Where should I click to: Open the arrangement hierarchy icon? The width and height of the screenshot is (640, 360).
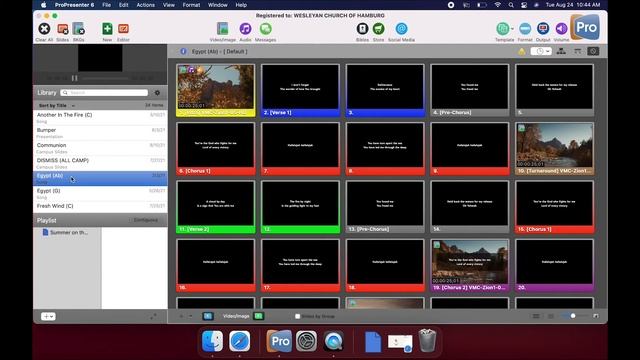[561, 51]
